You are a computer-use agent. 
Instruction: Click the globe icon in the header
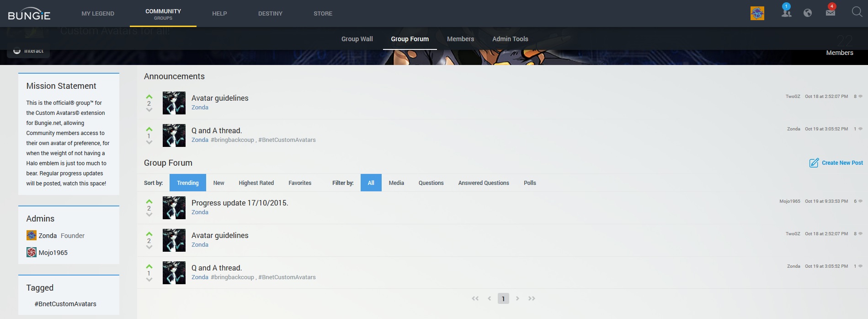808,13
